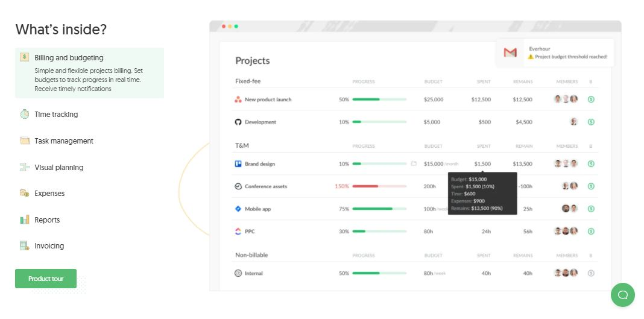The width and height of the screenshot is (644, 319).
Task: Click the bar chart icon beside Reports
Action: click(x=25, y=220)
